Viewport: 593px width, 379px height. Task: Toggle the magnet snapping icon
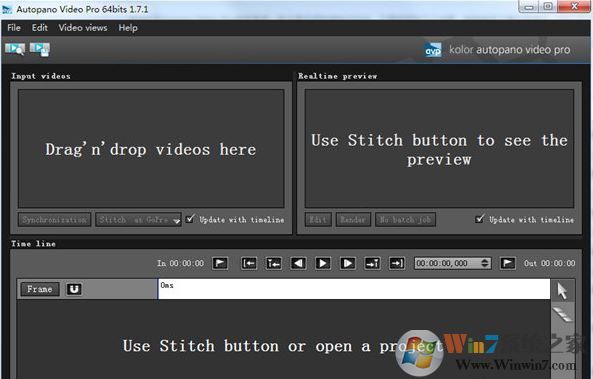point(74,289)
